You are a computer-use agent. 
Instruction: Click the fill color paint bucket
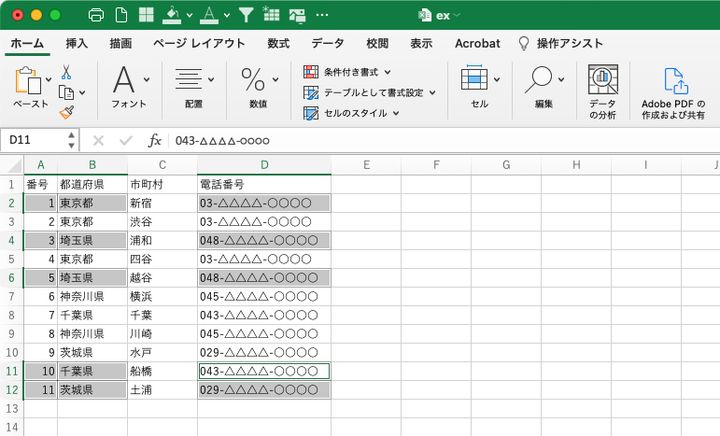[171, 16]
